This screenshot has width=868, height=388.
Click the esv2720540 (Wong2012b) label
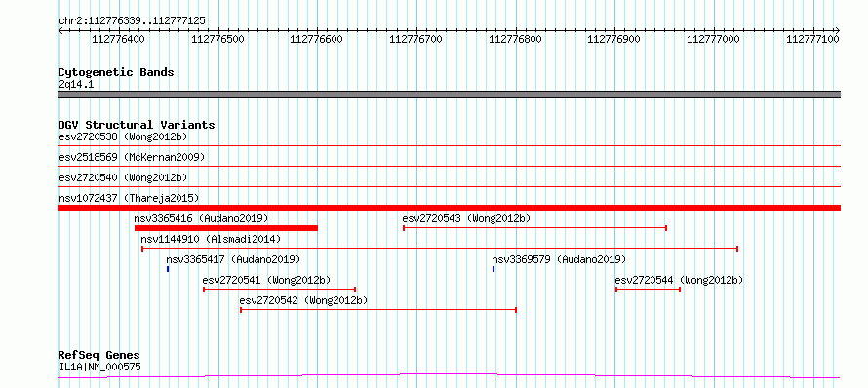point(123,177)
